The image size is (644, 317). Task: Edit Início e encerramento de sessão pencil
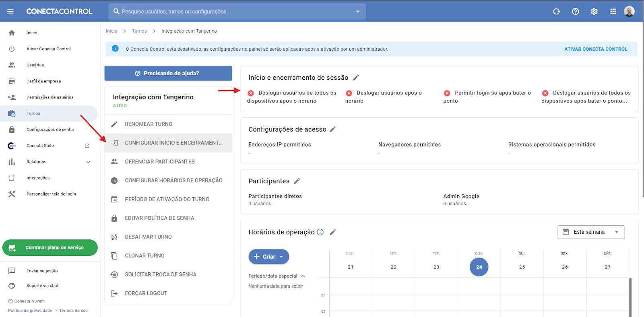click(x=356, y=78)
